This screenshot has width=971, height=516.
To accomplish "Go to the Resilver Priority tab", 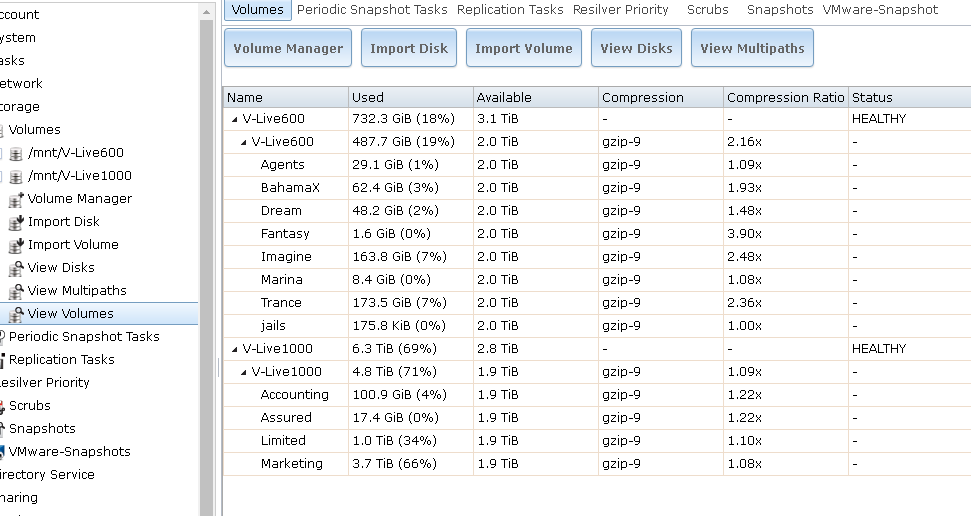I will [620, 9].
